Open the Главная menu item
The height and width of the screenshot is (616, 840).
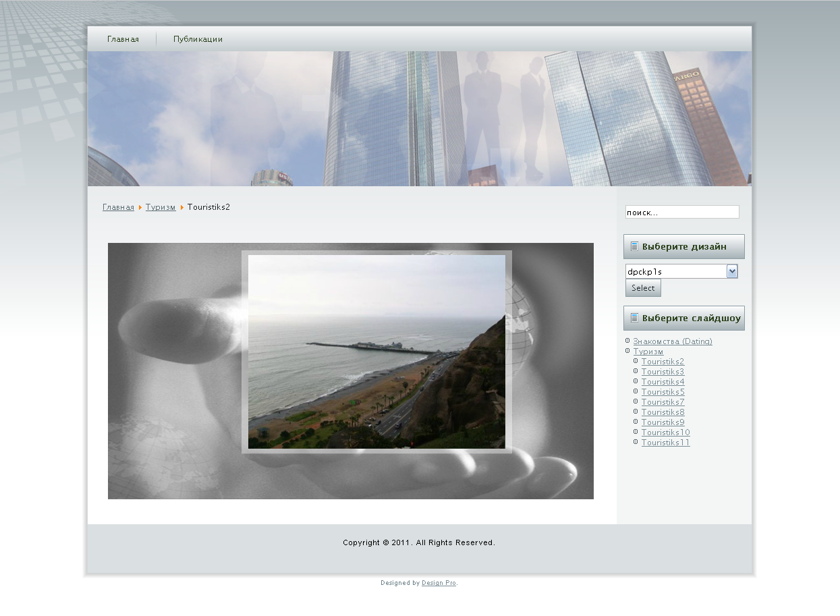tap(123, 39)
